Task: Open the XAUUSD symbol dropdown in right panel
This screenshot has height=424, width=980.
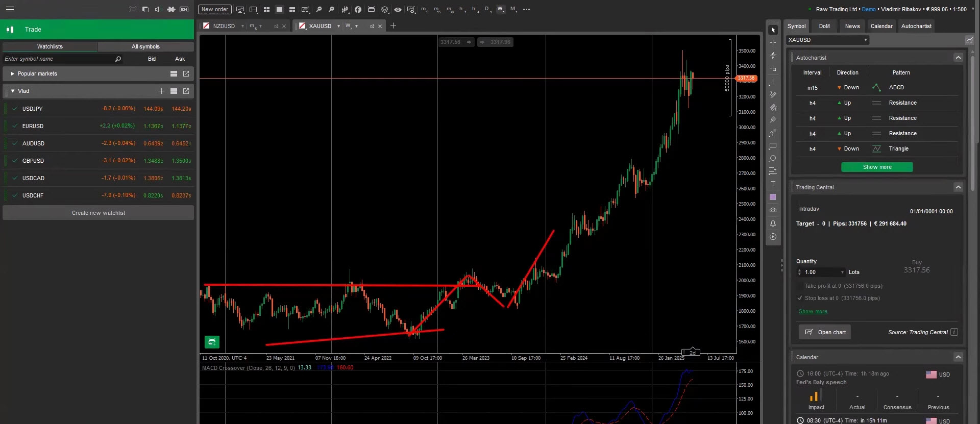Action: tap(827, 40)
